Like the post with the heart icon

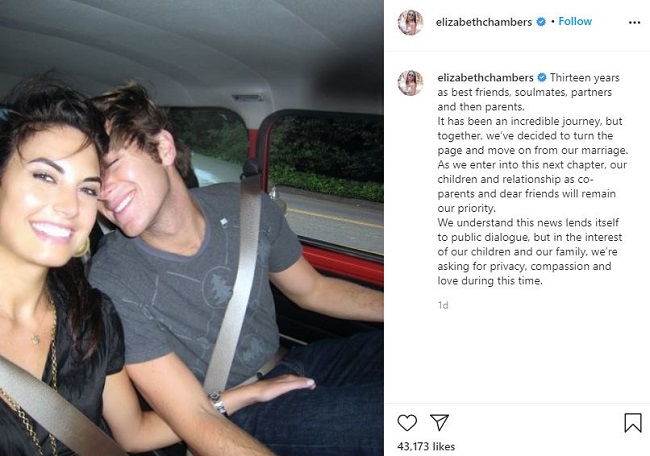pos(407,422)
